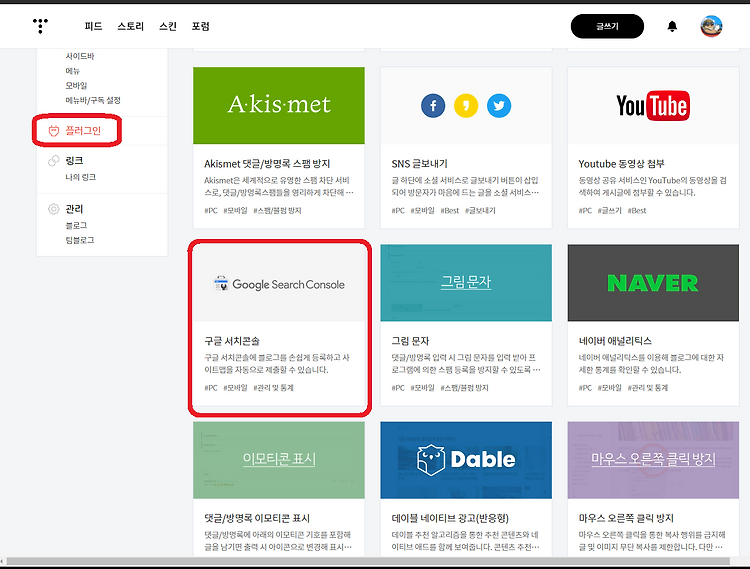Click the #글보내기 tag on SNS card

point(480,210)
